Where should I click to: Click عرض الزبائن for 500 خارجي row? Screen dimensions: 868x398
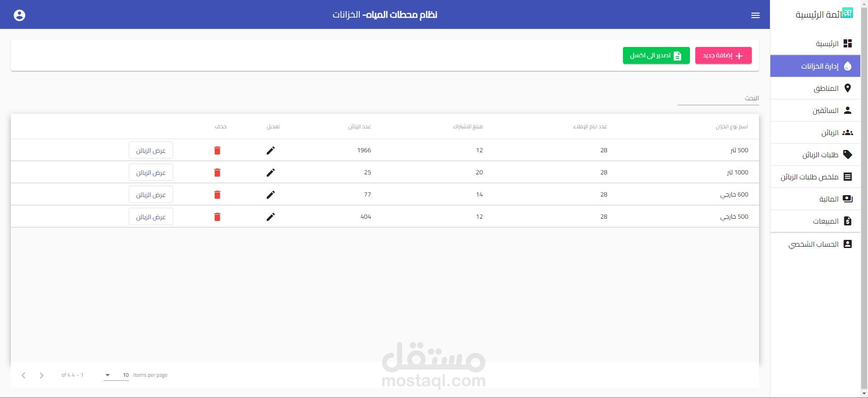151,217
